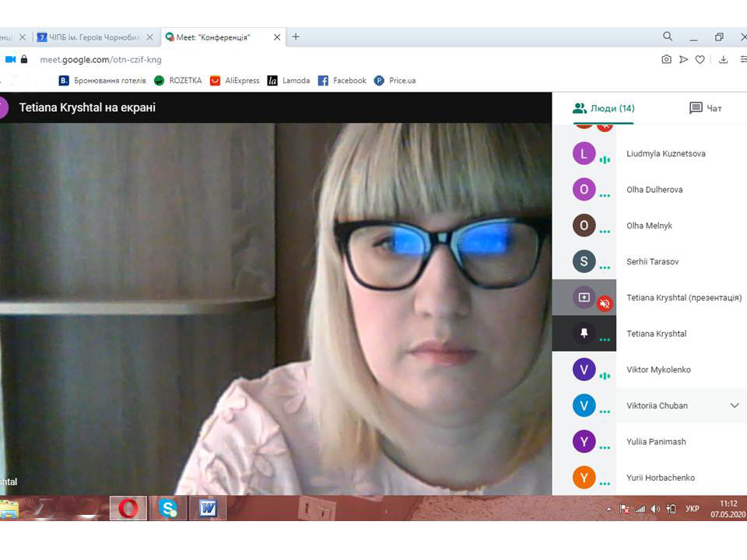Open the ROZETKA bookmark
The height and width of the screenshot is (560, 747).
pos(178,80)
